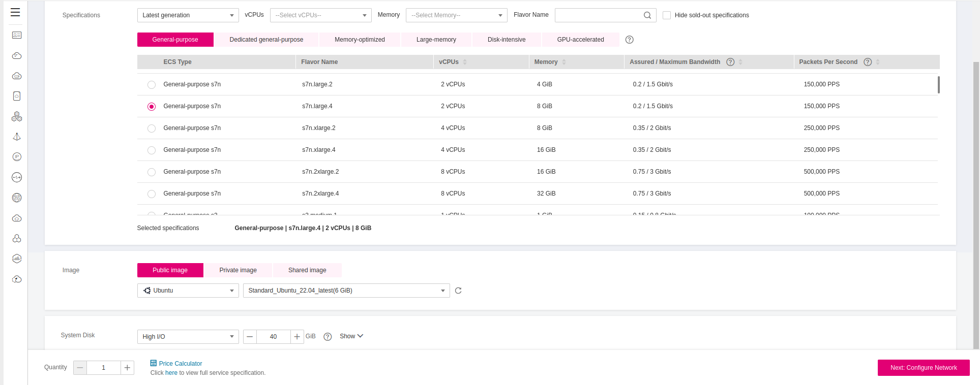Switch to Private image tab
This screenshot has width=980, height=385.
[238, 270]
